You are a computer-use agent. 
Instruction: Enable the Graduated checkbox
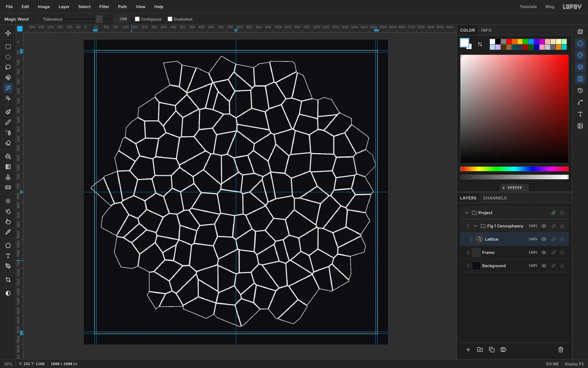point(170,19)
